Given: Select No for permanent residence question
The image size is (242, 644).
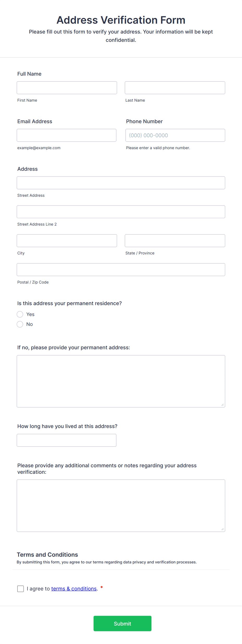Looking at the screenshot, I should (x=20, y=324).
